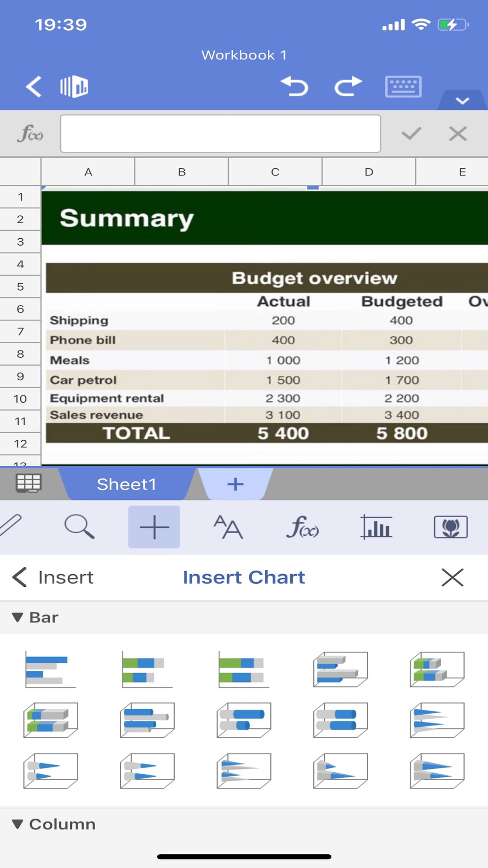
Task: Select the Insert plus toolbar tab
Action: (154, 527)
